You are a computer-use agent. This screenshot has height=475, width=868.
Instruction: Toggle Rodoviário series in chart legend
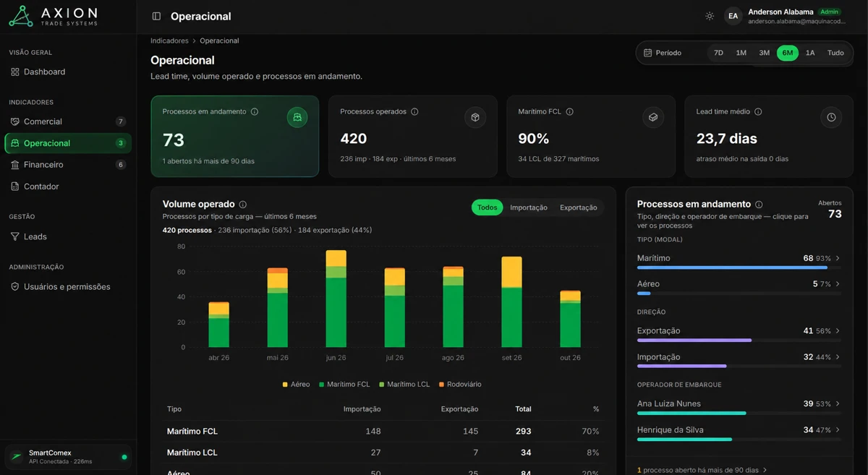pyautogui.click(x=459, y=385)
